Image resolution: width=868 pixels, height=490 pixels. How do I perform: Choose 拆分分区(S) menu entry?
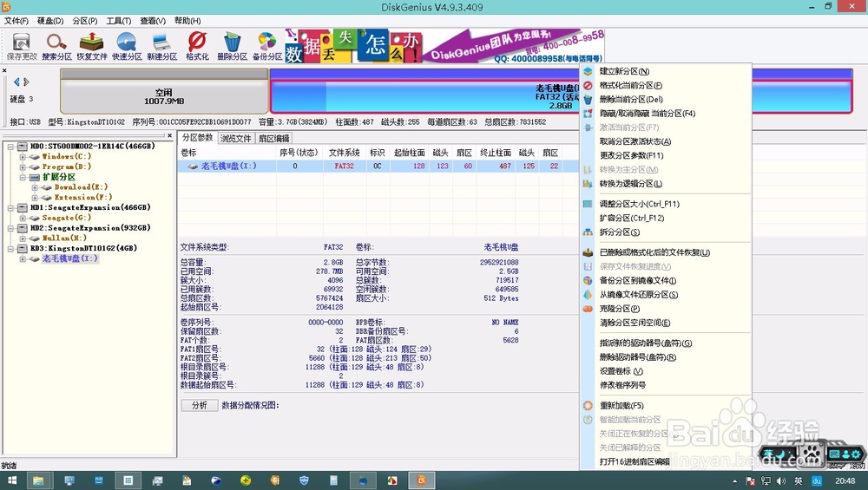point(620,232)
